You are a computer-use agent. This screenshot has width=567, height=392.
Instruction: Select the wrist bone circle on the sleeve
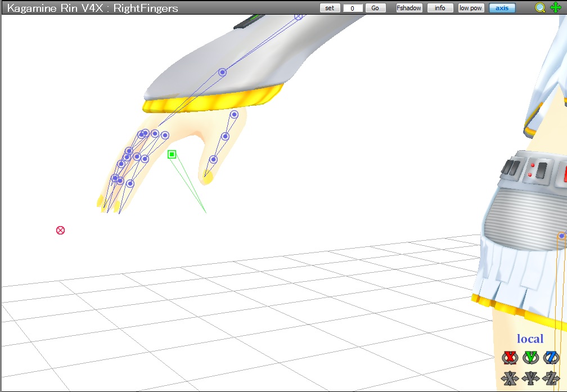[x=222, y=73]
